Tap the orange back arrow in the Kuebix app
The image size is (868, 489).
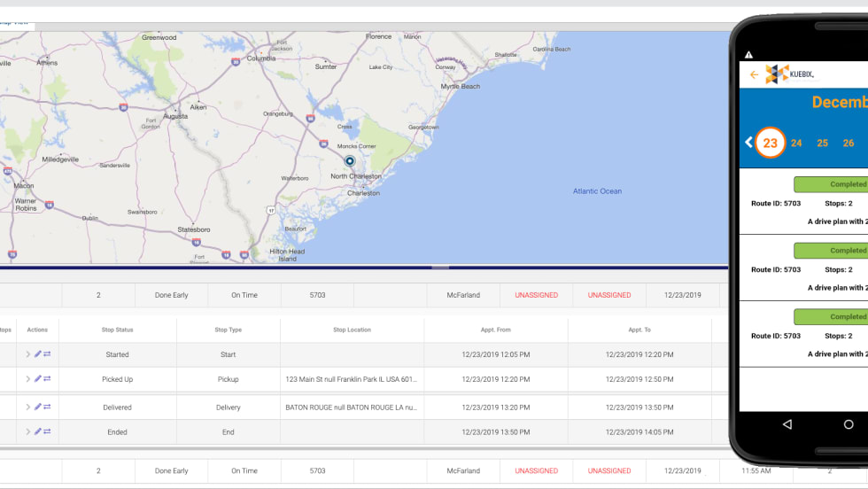(x=754, y=75)
